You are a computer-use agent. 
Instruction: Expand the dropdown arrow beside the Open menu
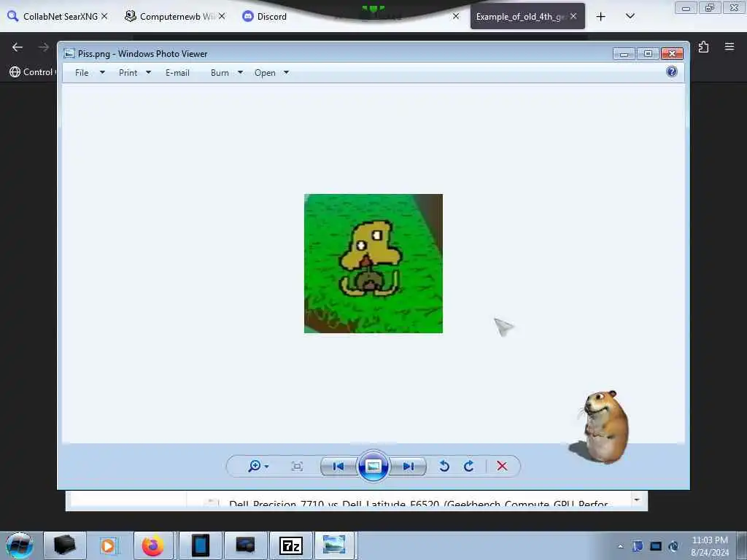286,72
